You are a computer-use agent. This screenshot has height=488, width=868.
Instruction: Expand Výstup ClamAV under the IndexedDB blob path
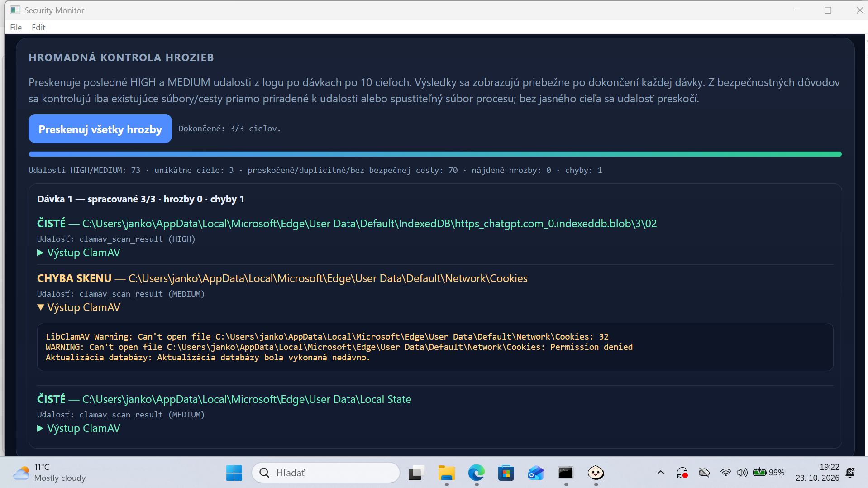tap(79, 253)
